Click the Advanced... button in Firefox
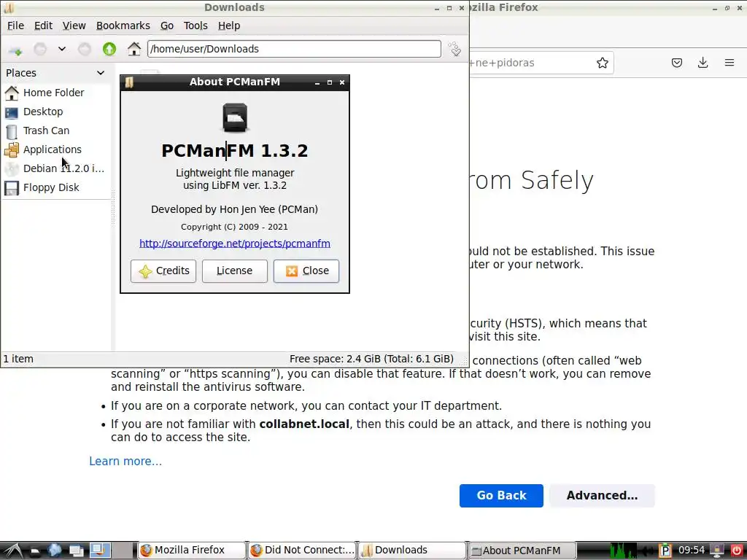Image resolution: width=747 pixels, height=560 pixels. pyautogui.click(x=602, y=496)
